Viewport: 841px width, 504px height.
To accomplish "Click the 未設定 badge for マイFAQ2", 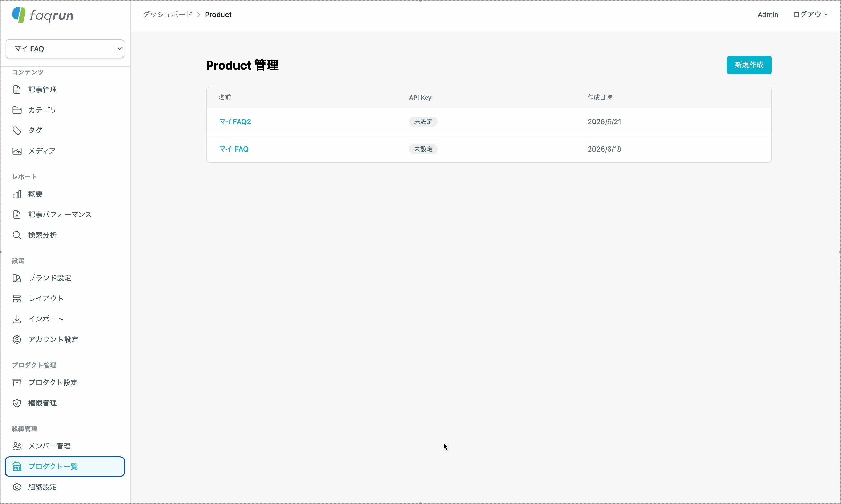I will (423, 122).
